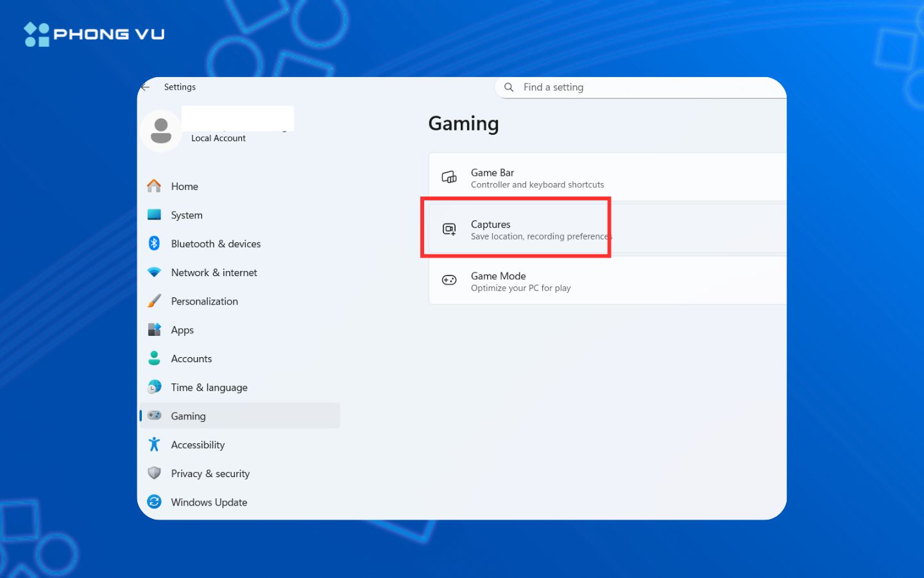Click the Windows Update icon
This screenshot has width=924, height=578.
pos(155,502)
